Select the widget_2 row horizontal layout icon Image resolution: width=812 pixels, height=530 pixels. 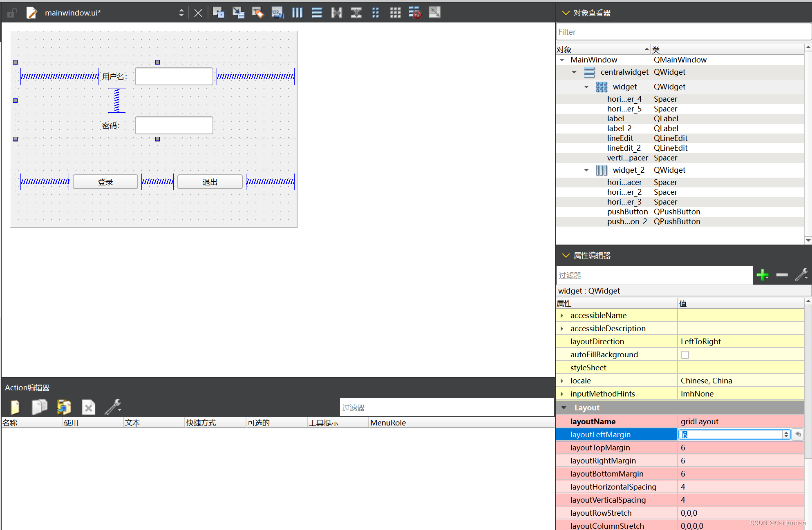pyautogui.click(x=602, y=170)
